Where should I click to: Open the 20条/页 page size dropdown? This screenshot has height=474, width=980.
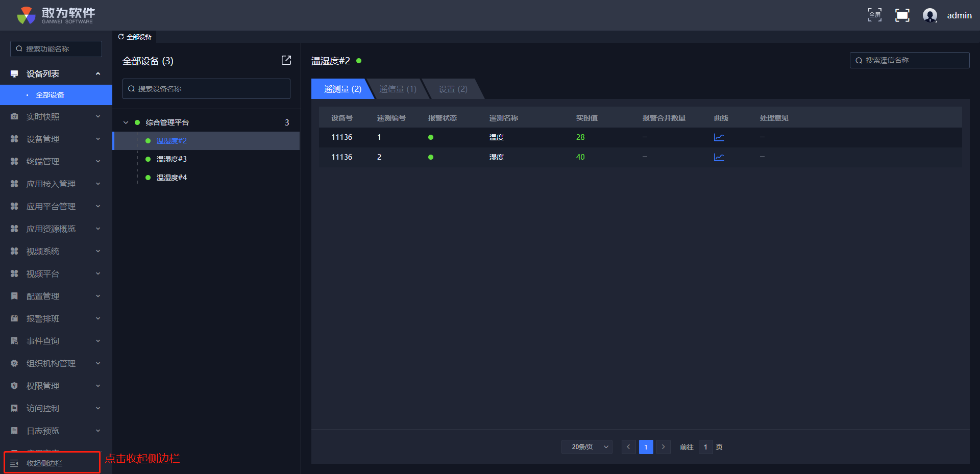coord(587,447)
